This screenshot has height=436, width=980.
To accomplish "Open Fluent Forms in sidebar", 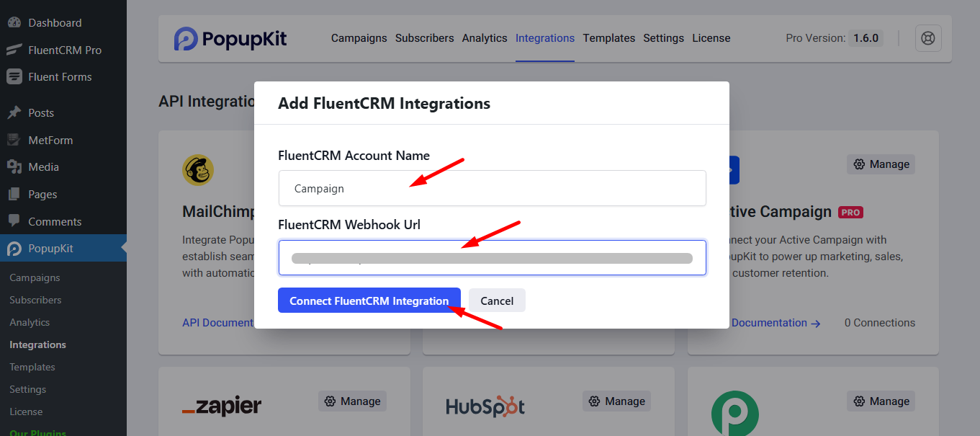I will click(x=60, y=77).
